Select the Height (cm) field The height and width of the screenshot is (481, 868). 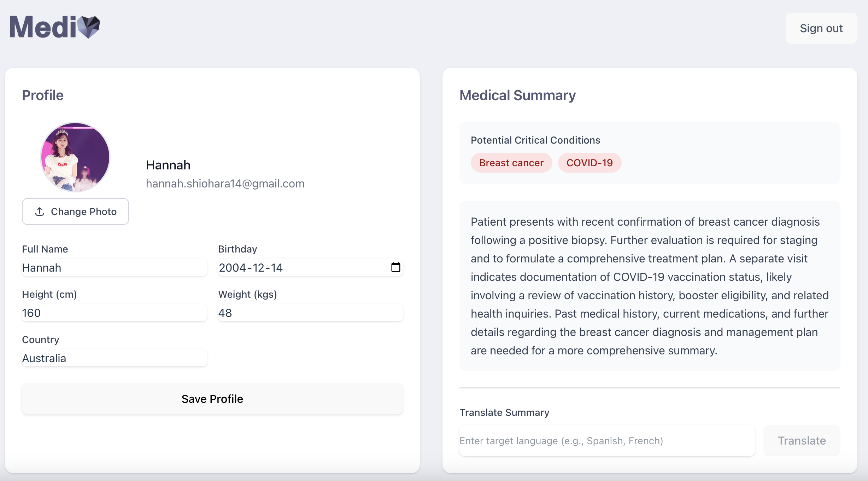point(114,313)
